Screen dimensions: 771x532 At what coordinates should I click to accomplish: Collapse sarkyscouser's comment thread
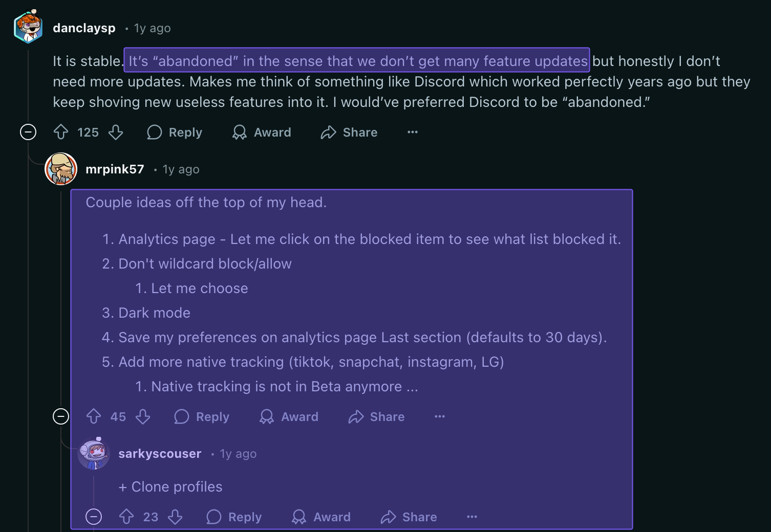[94, 517]
